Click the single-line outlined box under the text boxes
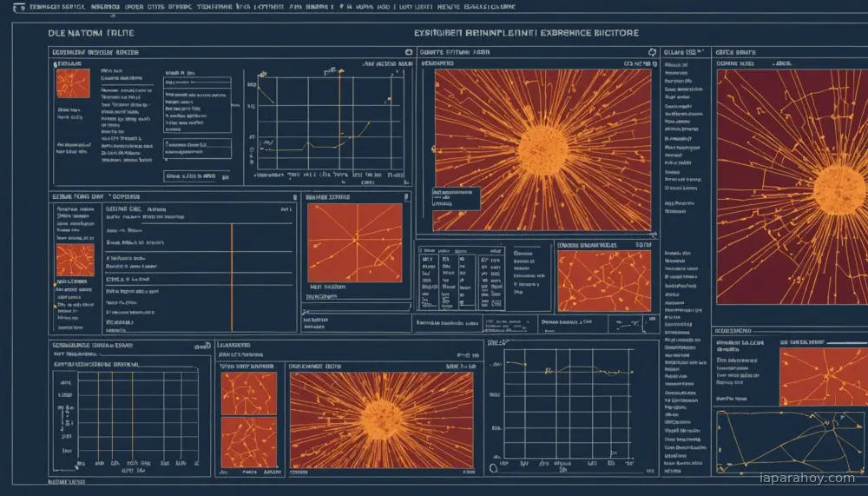Image resolution: width=868 pixels, height=496 pixels. click(196, 176)
